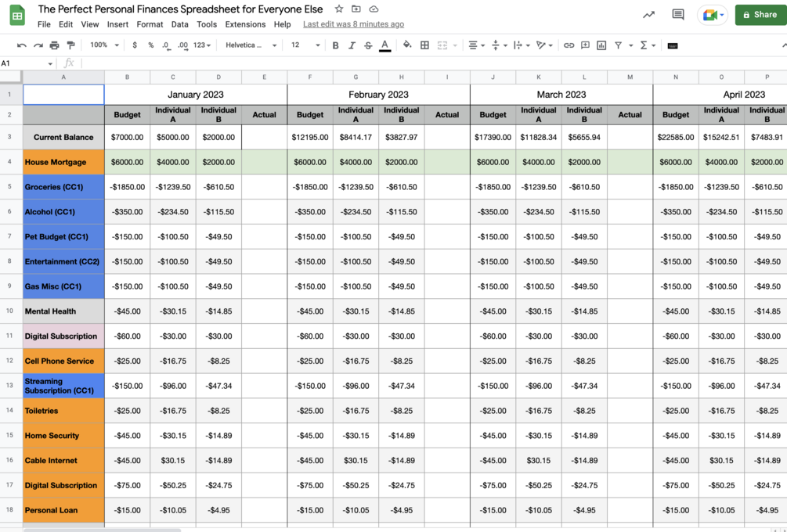
Task: Open comment history icon
Action: click(x=678, y=15)
